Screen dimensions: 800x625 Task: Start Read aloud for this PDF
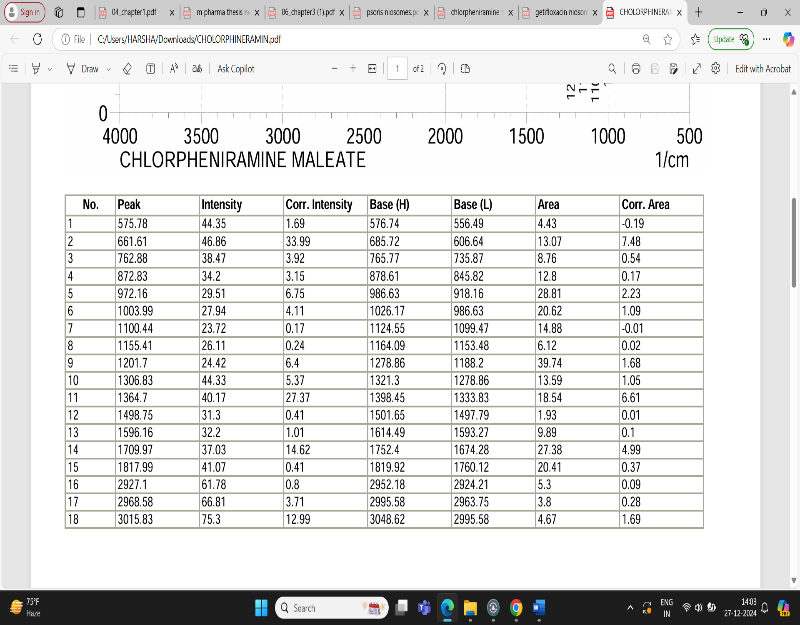(x=174, y=68)
